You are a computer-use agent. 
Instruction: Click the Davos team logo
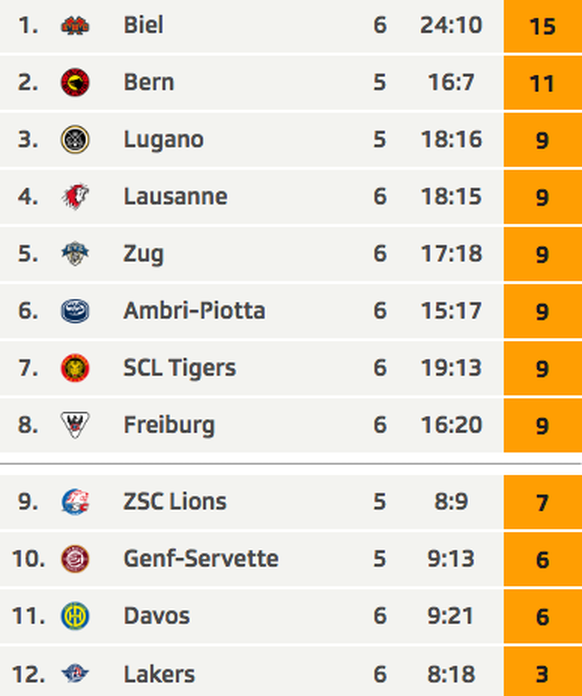tap(75, 616)
